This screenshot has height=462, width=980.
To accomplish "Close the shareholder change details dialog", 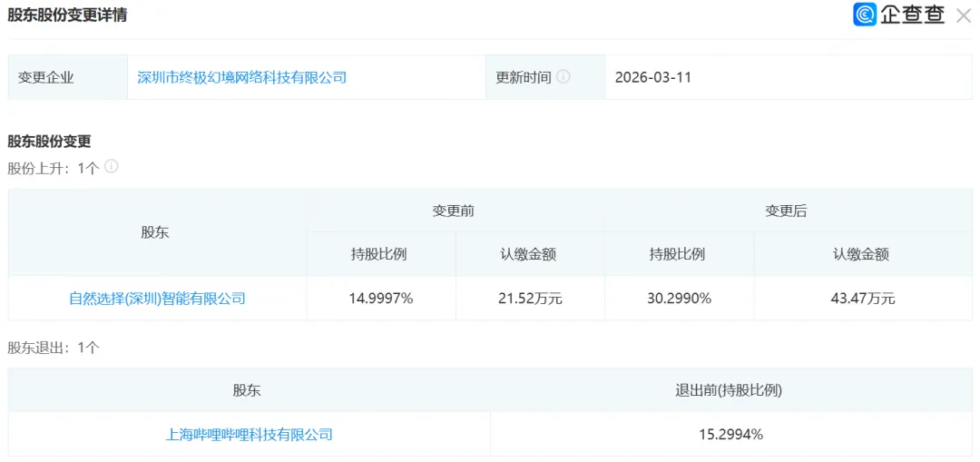I will [x=963, y=15].
